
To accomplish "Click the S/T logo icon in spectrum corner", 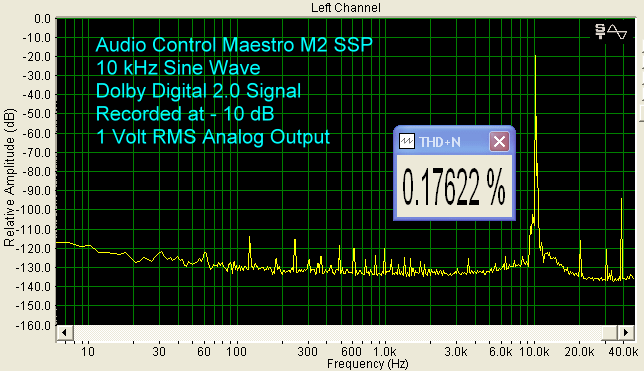I will (600, 32).
